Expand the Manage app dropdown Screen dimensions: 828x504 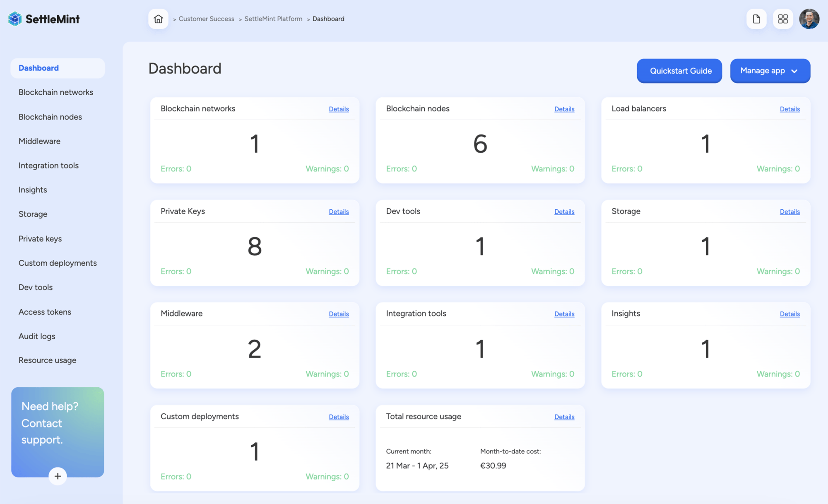pos(770,71)
